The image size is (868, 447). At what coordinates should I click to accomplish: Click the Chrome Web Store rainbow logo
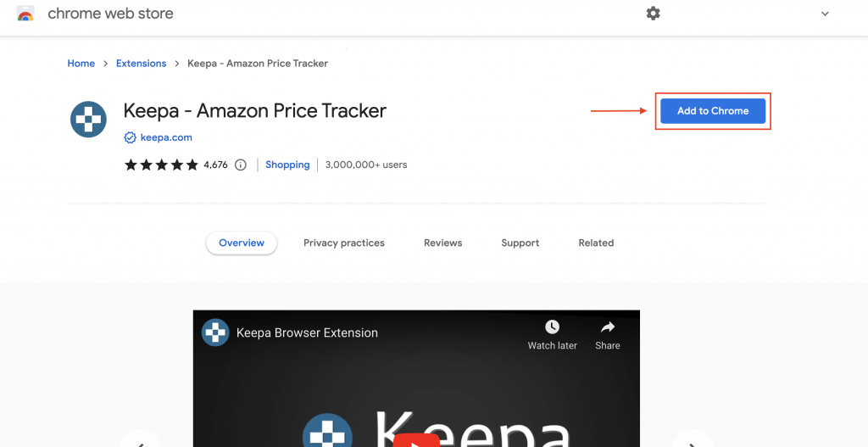(25, 14)
